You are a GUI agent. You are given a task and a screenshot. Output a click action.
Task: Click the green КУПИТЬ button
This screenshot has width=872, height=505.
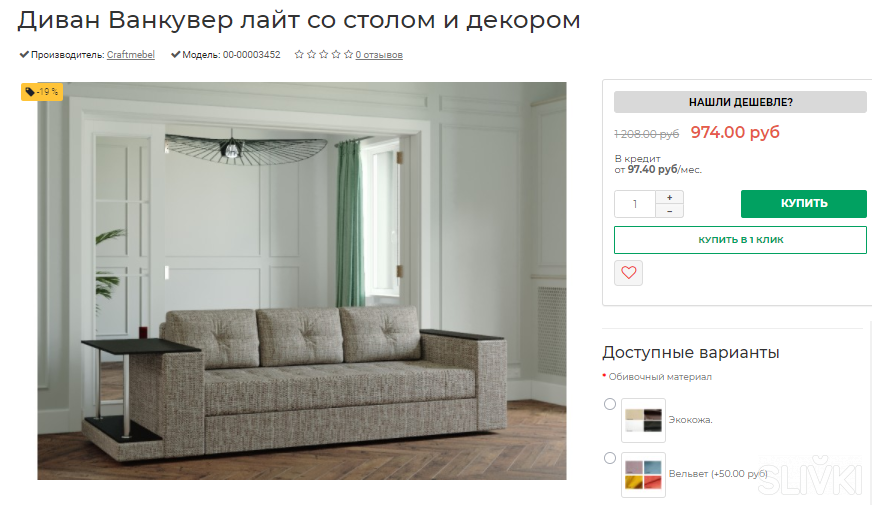804,204
